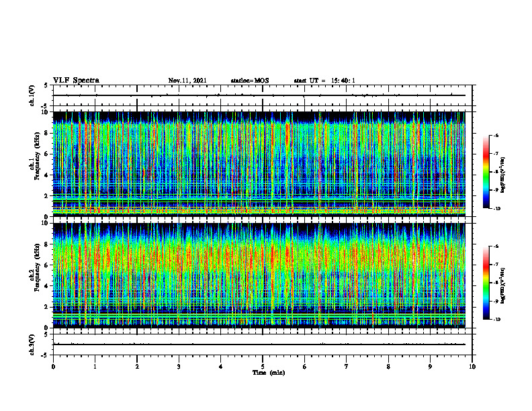Click the ch.2 spectrogram color bar

coord(486,283)
